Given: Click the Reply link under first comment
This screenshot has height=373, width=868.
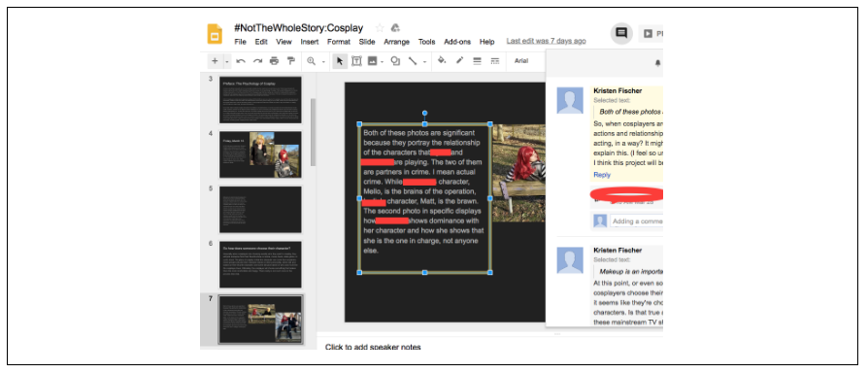Looking at the screenshot, I should (602, 175).
